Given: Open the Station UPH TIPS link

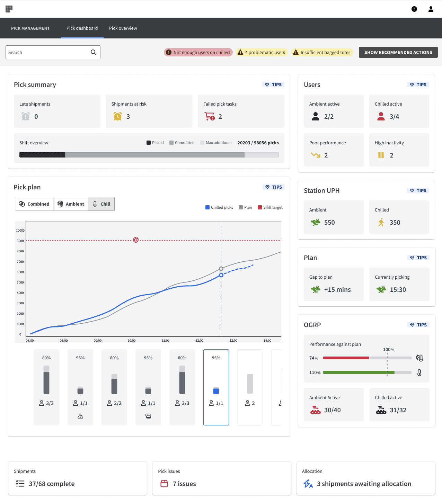Looking at the screenshot, I should click(418, 190).
